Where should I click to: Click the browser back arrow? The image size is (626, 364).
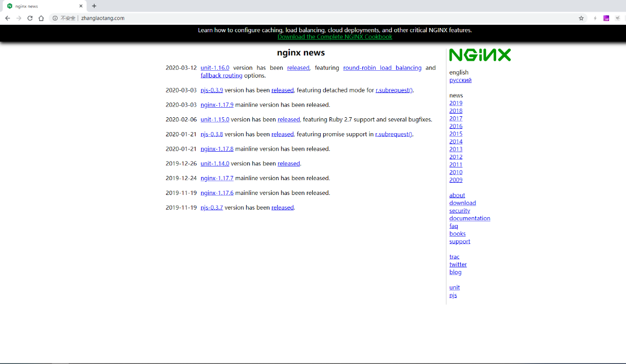pos(7,18)
